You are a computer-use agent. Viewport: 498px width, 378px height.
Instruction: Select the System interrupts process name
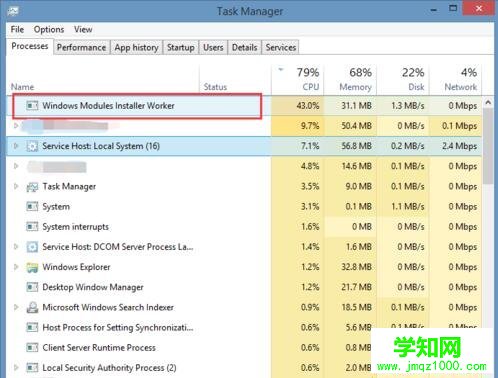pos(75,227)
